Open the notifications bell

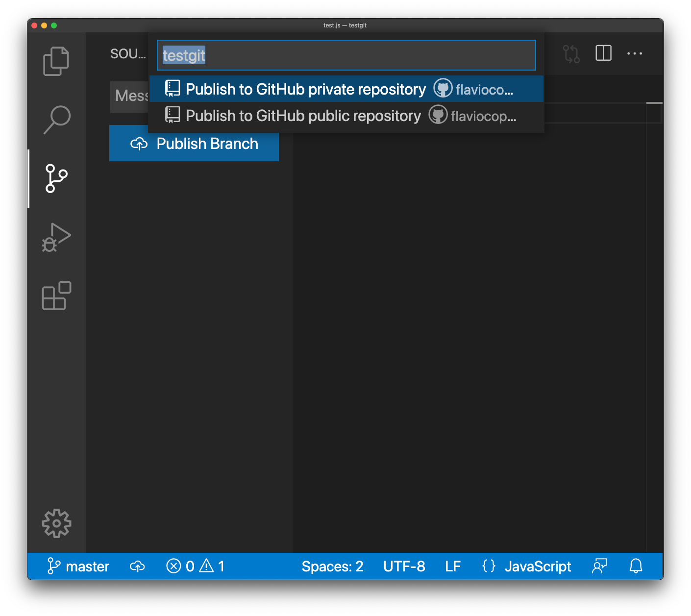click(x=636, y=566)
